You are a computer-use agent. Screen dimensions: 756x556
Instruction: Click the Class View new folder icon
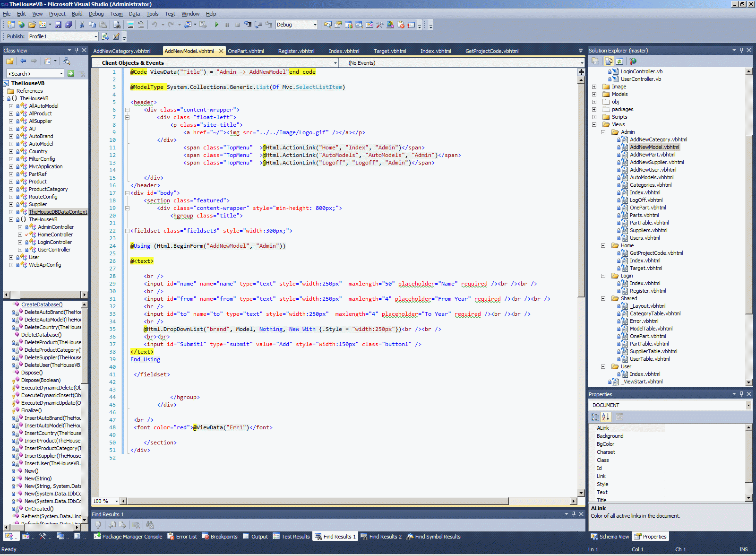(9, 61)
